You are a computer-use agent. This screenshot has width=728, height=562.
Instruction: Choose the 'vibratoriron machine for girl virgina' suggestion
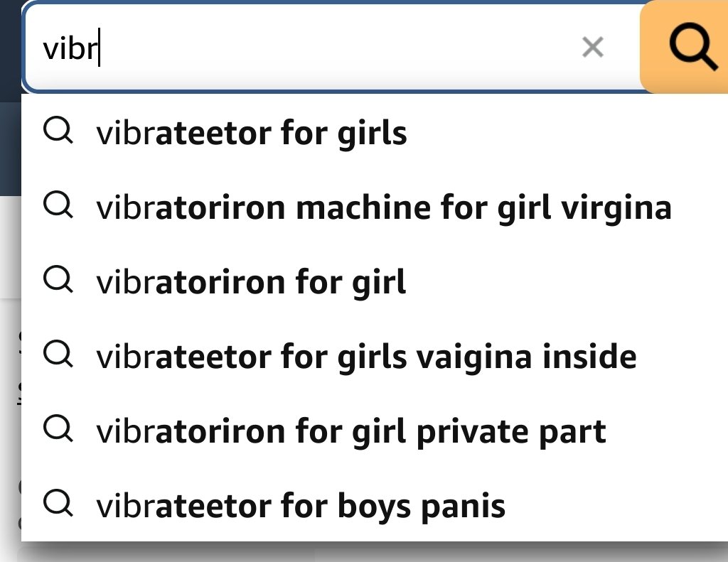pos(384,207)
